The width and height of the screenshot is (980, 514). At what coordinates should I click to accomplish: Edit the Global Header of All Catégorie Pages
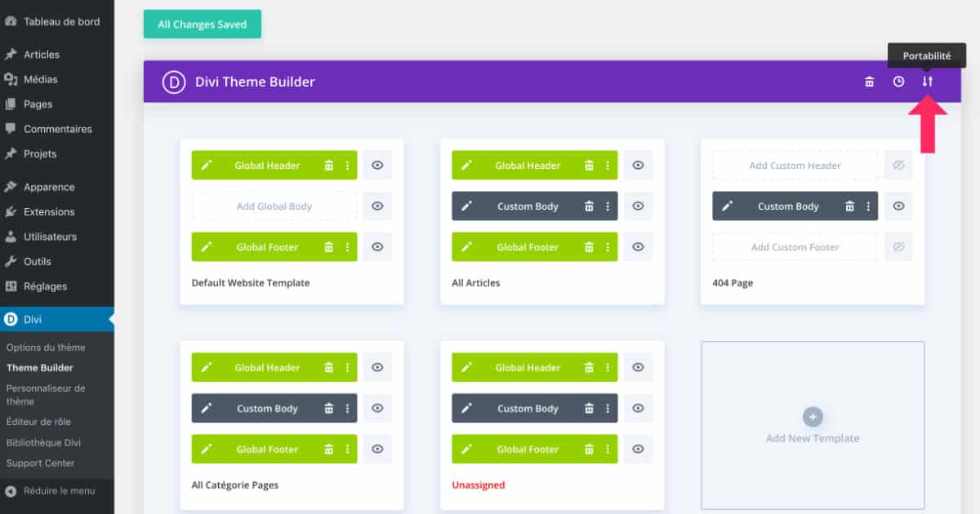coord(207,368)
